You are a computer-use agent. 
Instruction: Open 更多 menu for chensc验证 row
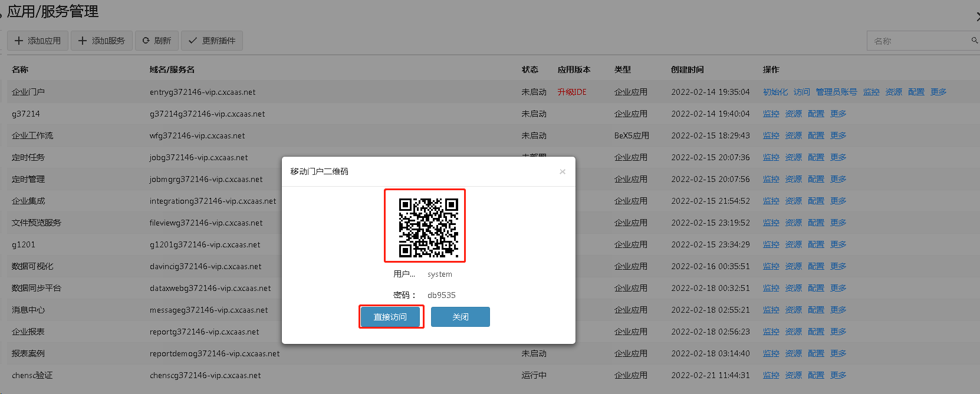click(838, 375)
